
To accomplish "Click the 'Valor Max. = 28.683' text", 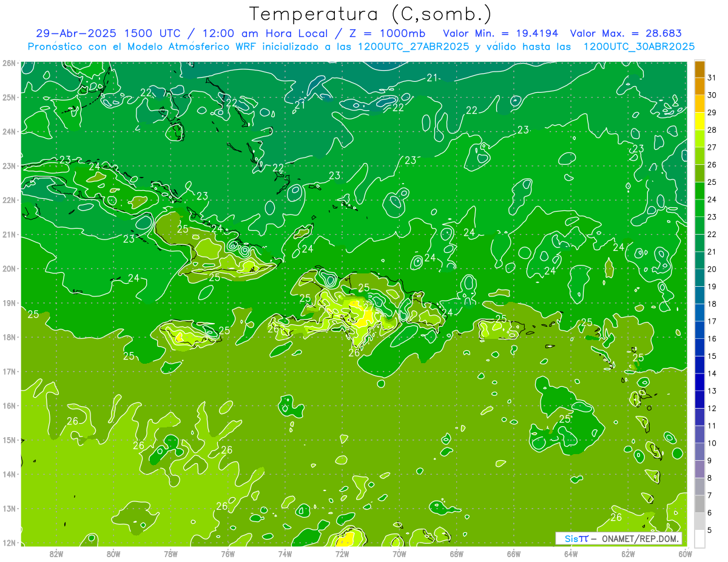I will tap(626, 33).
